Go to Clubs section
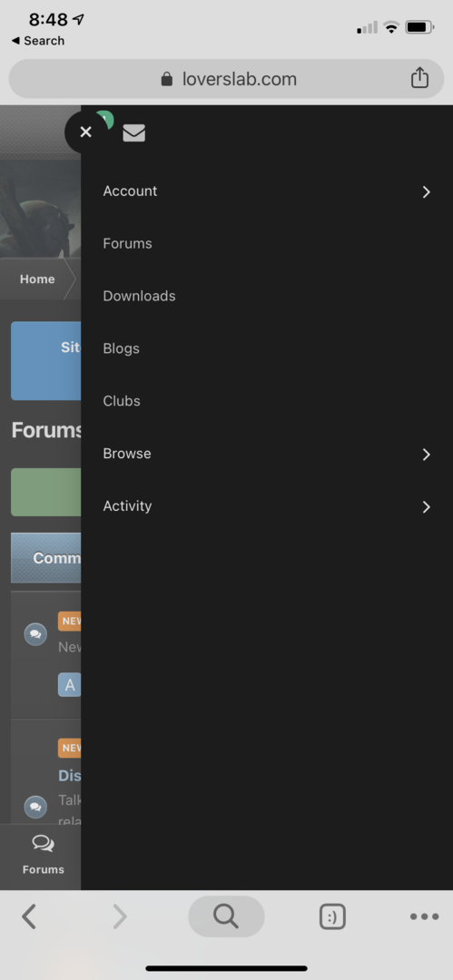Screen dimensions: 453x980 pos(122,401)
